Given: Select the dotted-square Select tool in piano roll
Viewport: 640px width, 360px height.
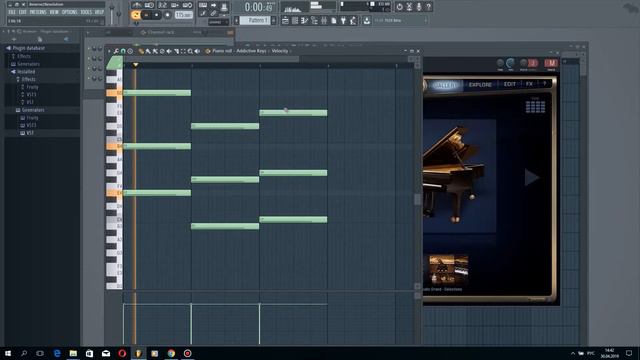Looking at the screenshot, I should tap(183, 51).
